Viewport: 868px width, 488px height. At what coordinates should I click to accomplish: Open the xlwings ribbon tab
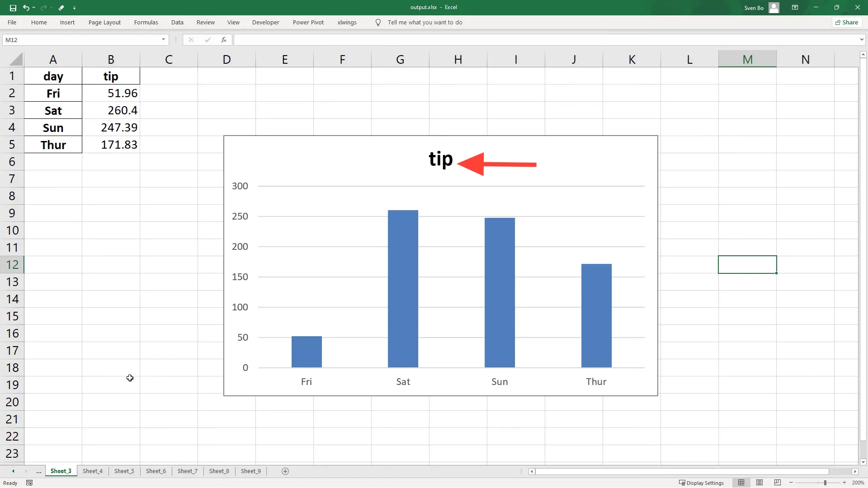click(347, 22)
